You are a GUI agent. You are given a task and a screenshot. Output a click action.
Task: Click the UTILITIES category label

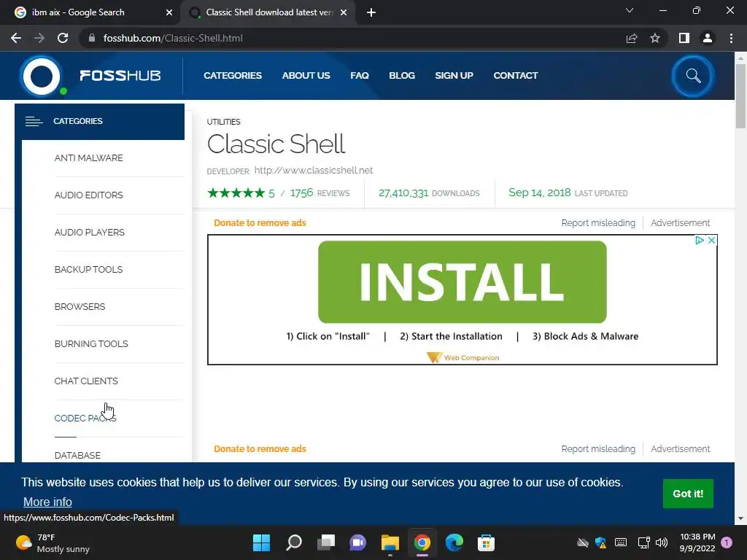(223, 122)
